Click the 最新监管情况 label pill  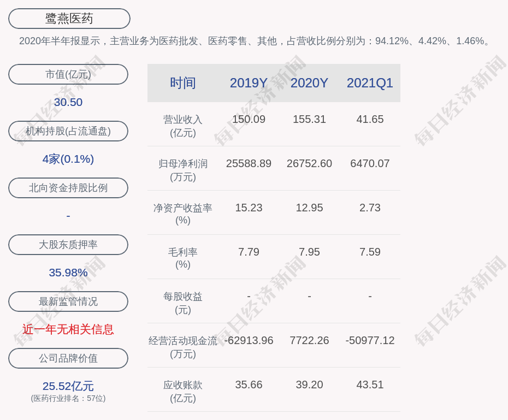click(68, 301)
